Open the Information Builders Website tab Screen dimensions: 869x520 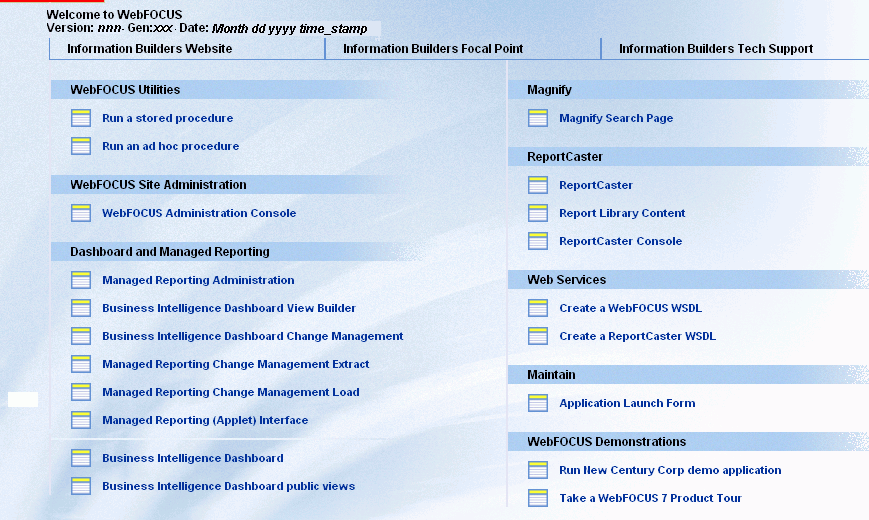(x=150, y=49)
